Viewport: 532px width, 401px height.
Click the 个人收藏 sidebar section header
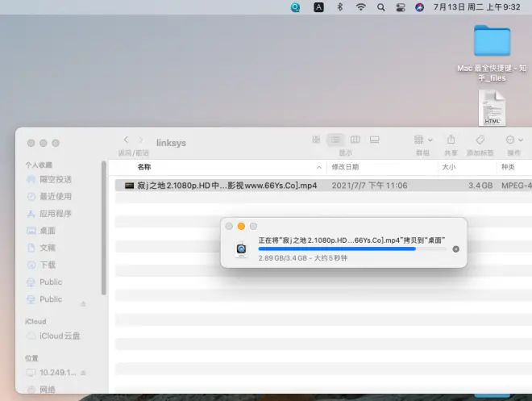pos(39,165)
